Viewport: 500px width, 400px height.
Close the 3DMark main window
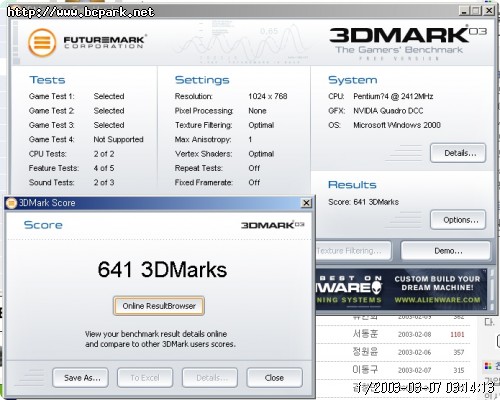[489, 11]
